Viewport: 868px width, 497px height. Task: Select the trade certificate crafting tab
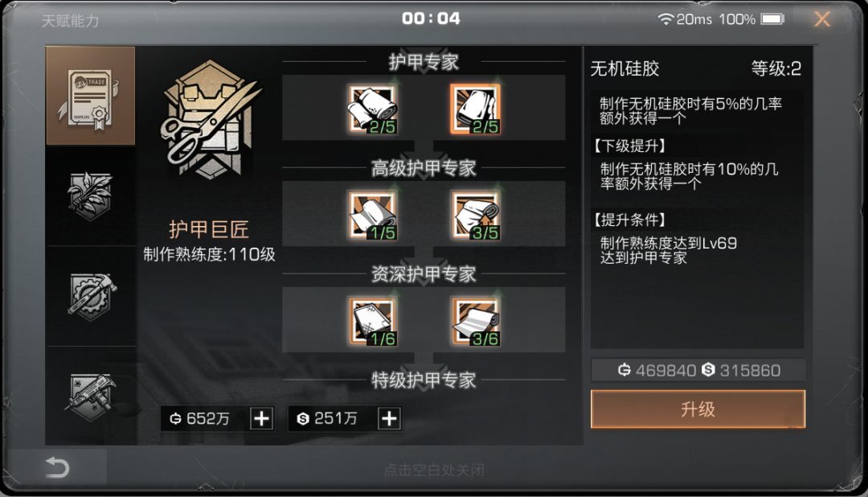click(90, 96)
